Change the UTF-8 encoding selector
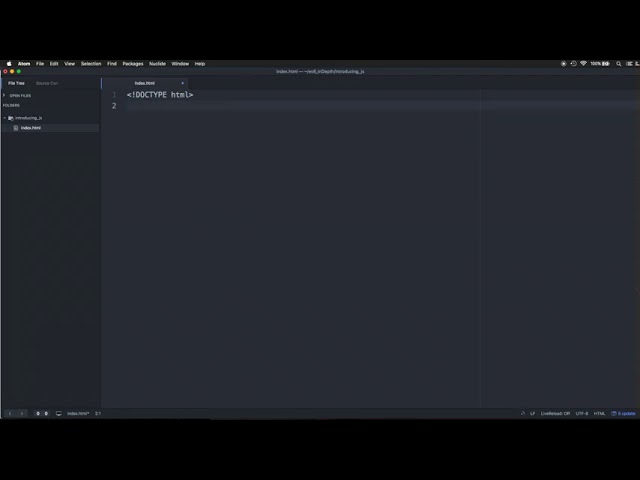Viewport: 640px width, 480px height. tap(582, 413)
